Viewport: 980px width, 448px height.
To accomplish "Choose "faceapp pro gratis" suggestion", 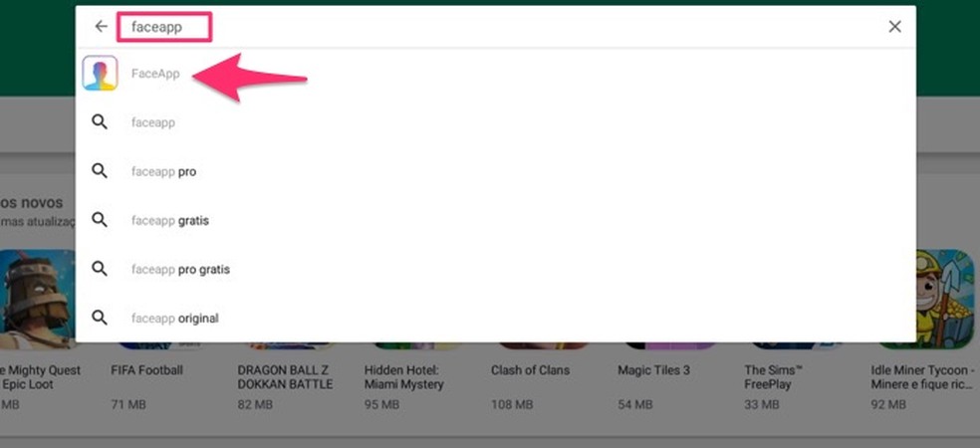I will 180,269.
